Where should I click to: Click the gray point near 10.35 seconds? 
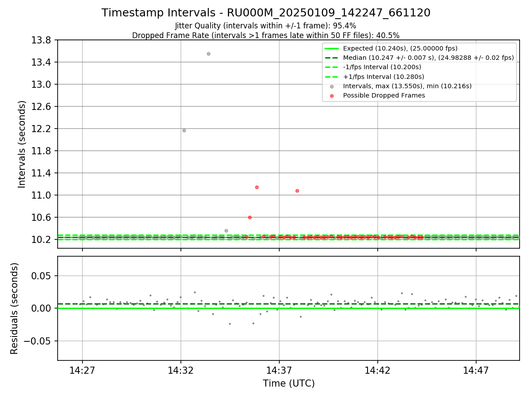[x=226, y=231]
